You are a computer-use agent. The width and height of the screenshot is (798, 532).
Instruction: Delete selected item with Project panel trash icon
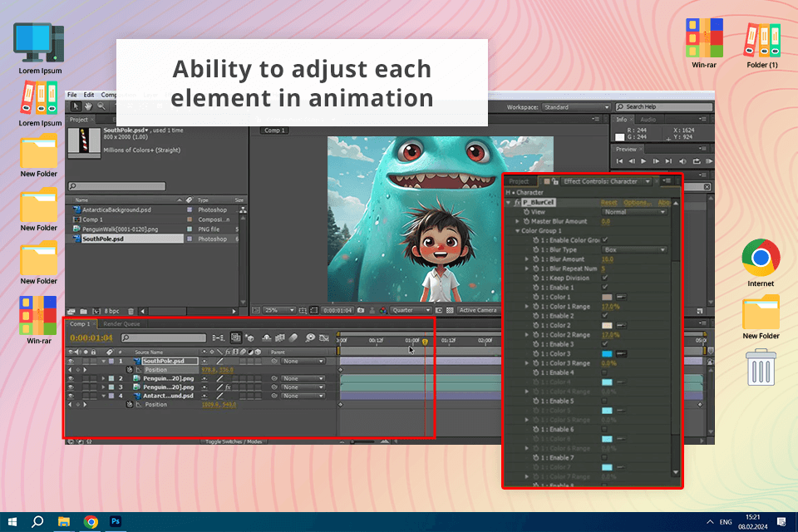point(131,311)
